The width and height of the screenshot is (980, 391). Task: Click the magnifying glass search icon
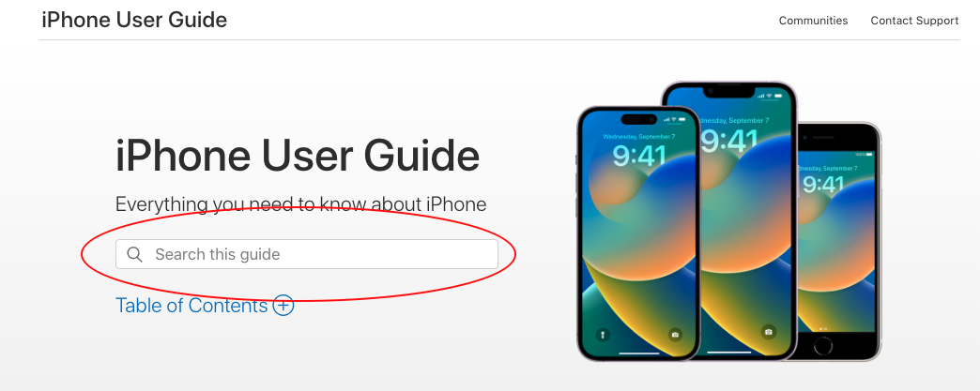click(134, 254)
